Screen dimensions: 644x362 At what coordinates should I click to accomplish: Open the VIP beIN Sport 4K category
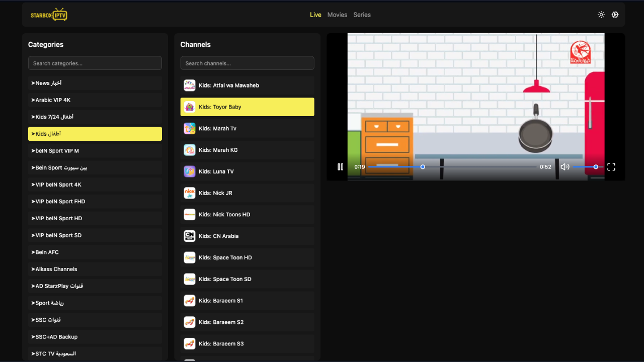click(95, 185)
